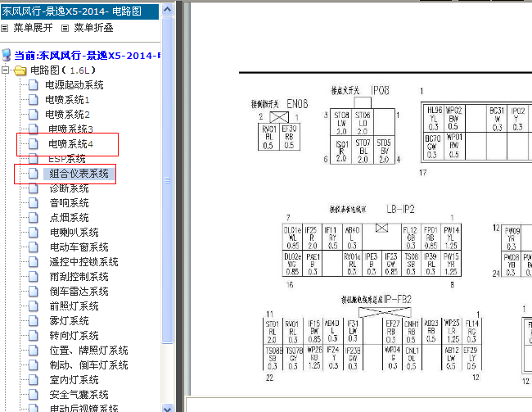This screenshot has height=412, width=532.
Task: Click the LB-IP2 connector label in diagram
Action: [400, 209]
